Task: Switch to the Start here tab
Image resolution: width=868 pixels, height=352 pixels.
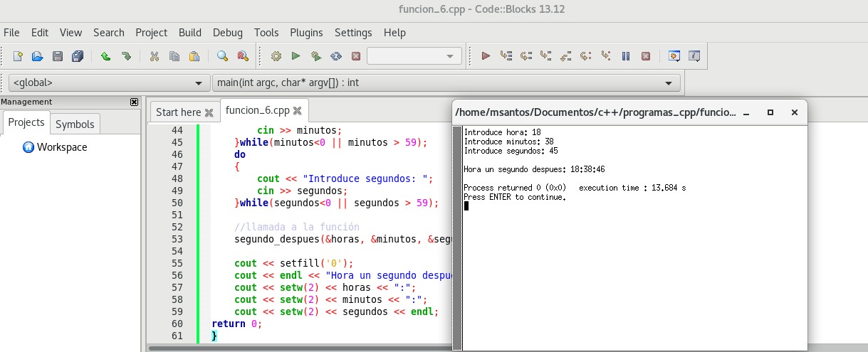Action: [x=178, y=112]
